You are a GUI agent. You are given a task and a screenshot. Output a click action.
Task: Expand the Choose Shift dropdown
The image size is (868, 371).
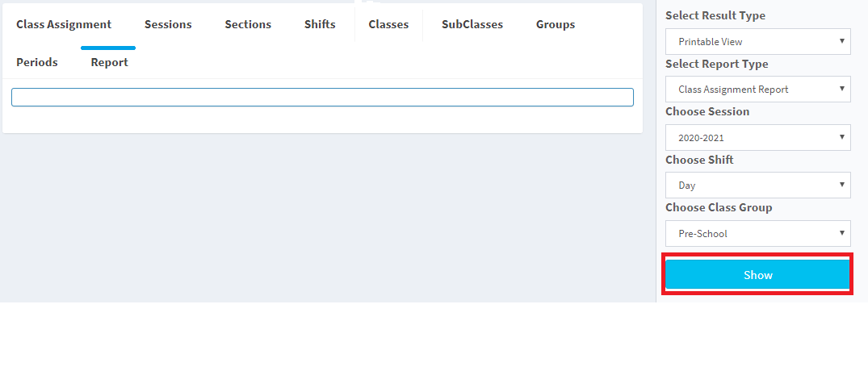point(758,185)
